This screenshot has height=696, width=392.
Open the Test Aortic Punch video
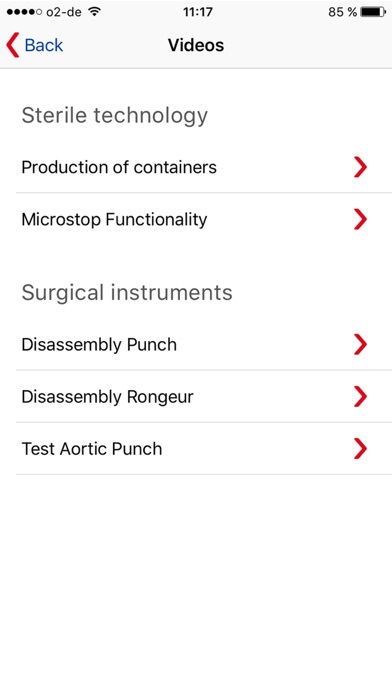click(x=204, y=449)
